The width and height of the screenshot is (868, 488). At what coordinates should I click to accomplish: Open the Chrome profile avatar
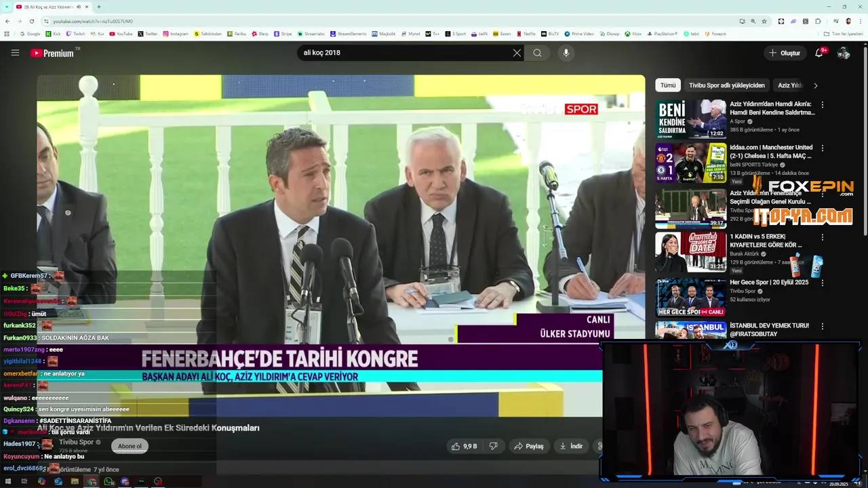(x=848, y=21)
